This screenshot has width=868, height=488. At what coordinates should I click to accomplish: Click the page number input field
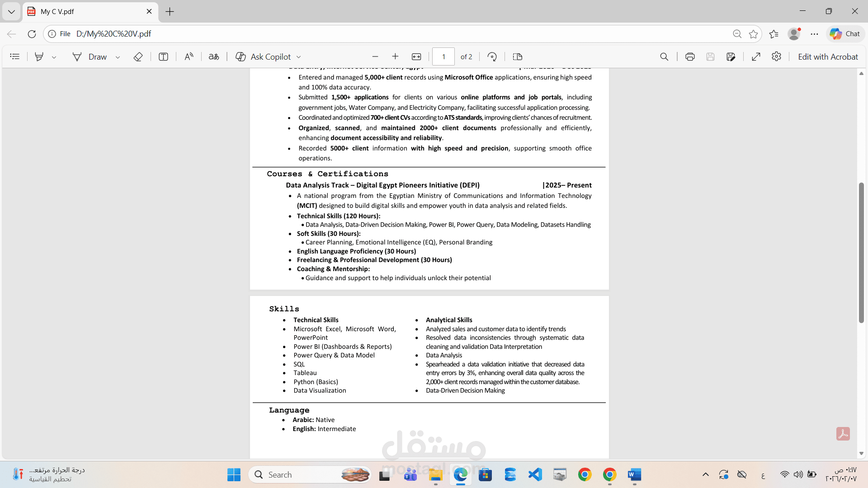443,56
